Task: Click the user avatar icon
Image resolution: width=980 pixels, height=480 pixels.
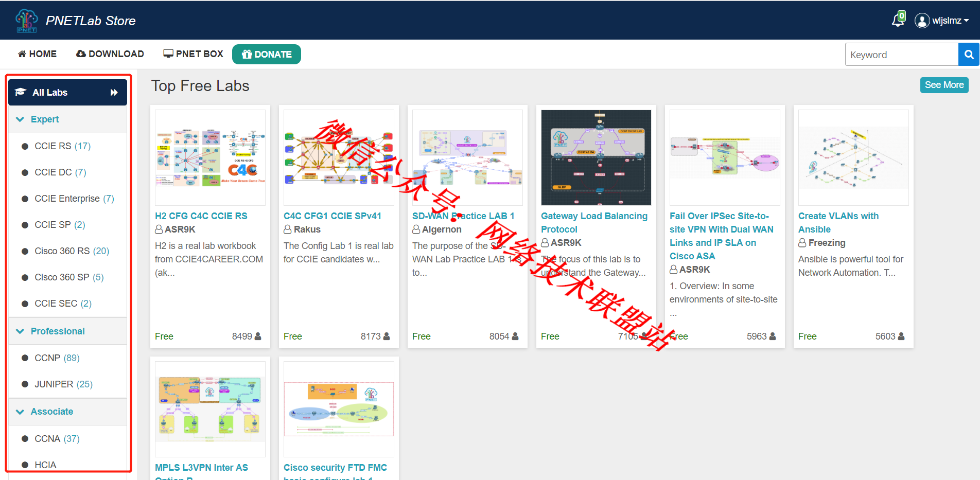Action: [922, 21]
